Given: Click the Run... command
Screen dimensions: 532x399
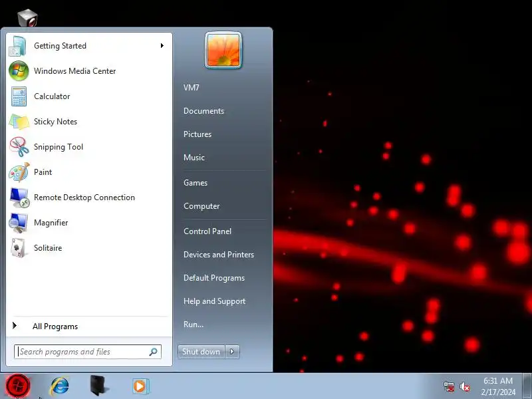Looking at the screenshot, I should pos(194,325).
